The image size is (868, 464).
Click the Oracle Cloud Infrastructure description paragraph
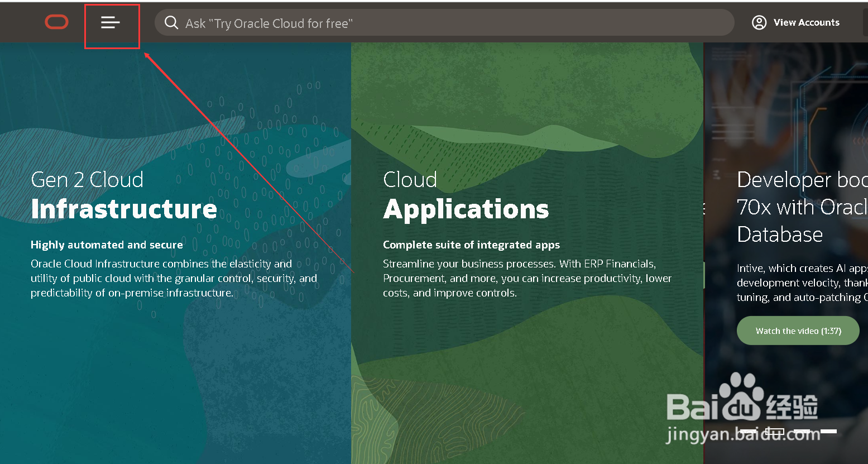pyautogui.click(x=174, y=278)
